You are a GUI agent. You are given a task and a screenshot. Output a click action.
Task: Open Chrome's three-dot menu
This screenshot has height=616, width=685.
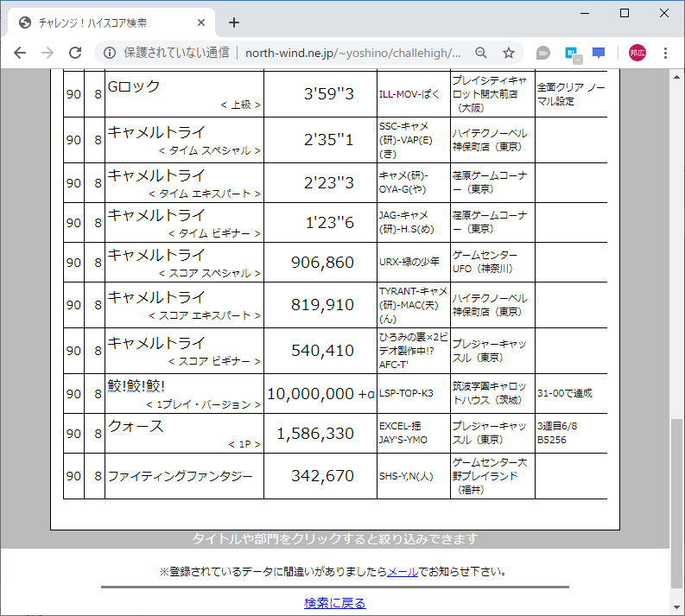tap(665, 53)
